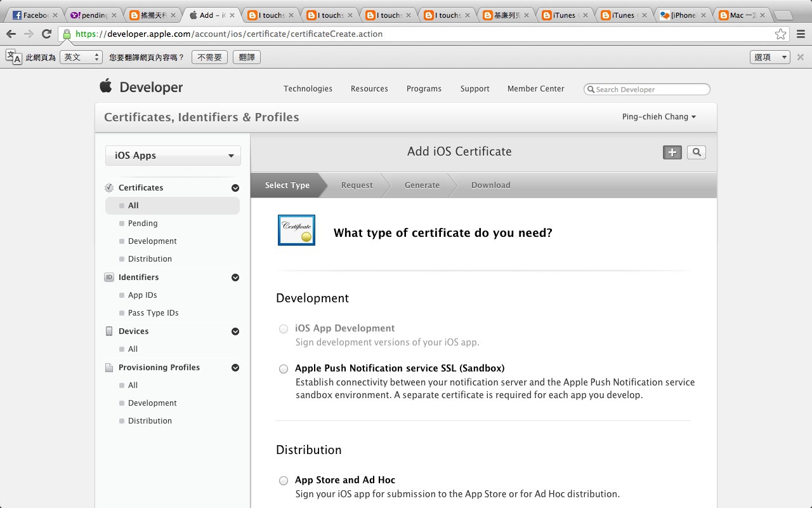Click the certificate image thumbnail
The width and height of the screenshot is (812, 508).
point(296,230)
